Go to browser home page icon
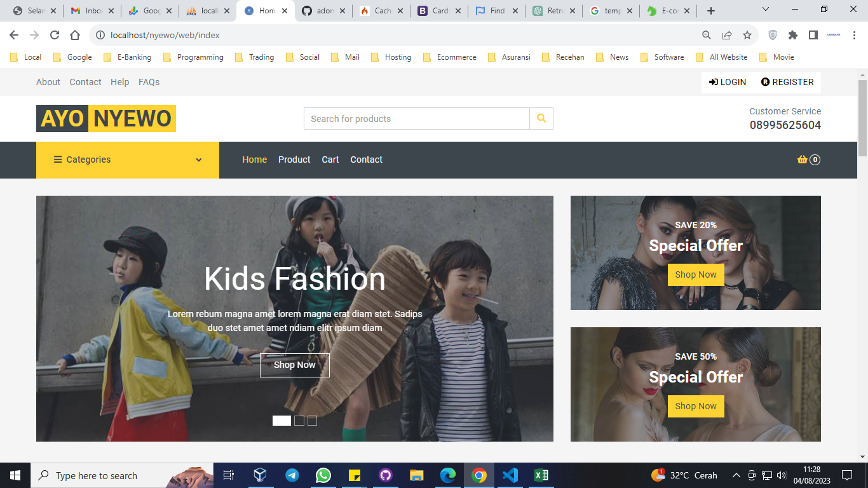 (x=75, y=35)
